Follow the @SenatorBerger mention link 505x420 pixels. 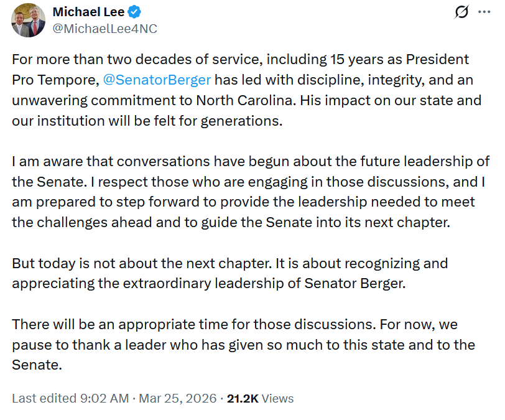point(157,80)
